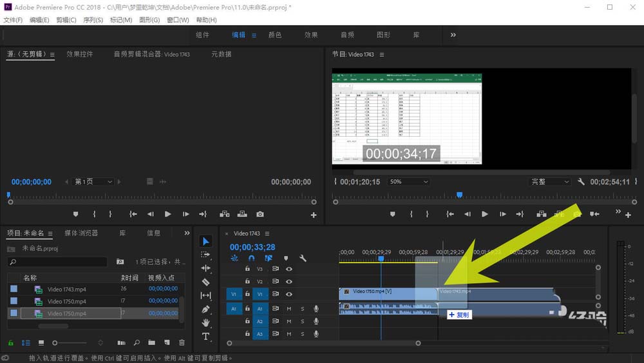The width and height of the screenshot is (644, 363).
Task: Click Insert button in Source monitor
Action: 224,214
